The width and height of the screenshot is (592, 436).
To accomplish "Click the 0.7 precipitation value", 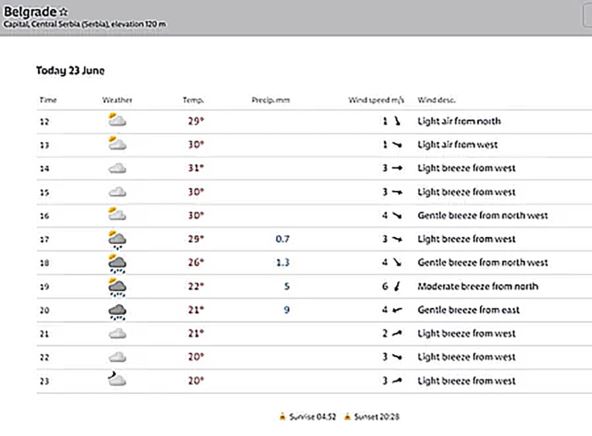I will (282, 239).
